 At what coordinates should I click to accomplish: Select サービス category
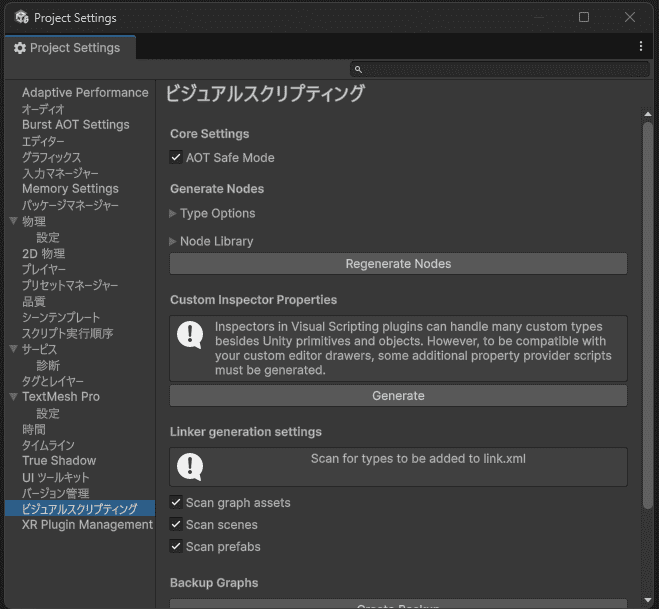pyautogui.click(x=39, y=349)
